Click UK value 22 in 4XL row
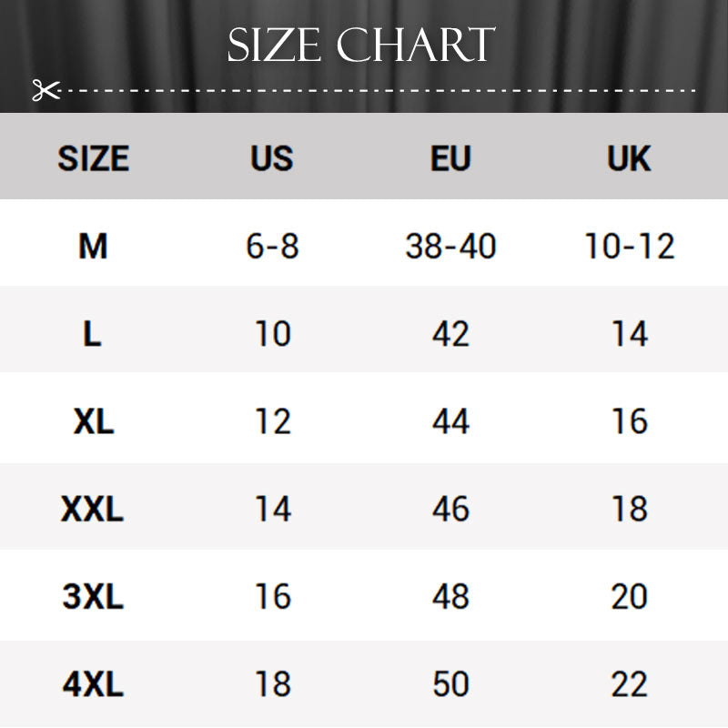Screen dimensions: 728x728 630,683
